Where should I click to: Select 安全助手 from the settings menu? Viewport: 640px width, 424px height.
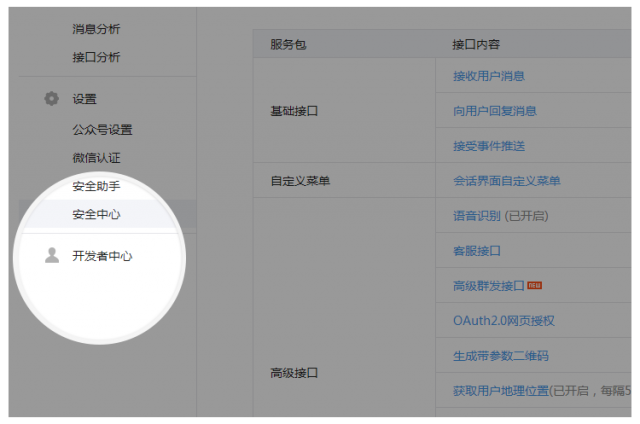pyautogui.click(x=96, y=186)
